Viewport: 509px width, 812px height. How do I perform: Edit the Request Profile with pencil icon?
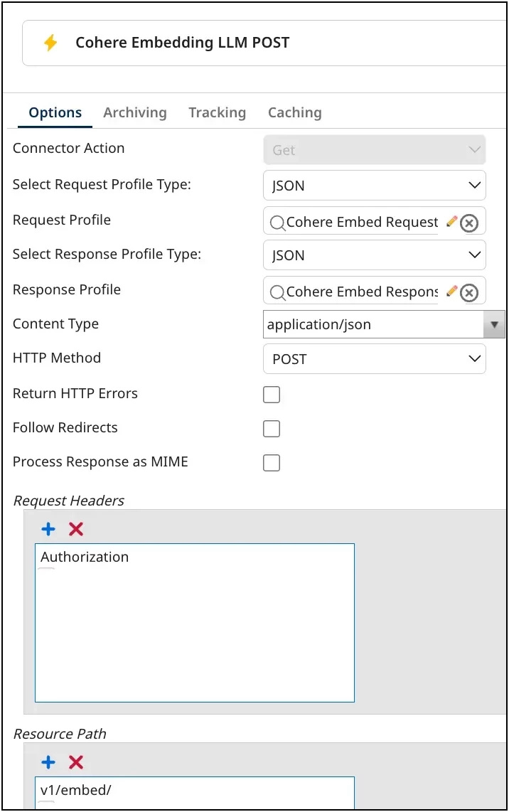click(451, 222)
